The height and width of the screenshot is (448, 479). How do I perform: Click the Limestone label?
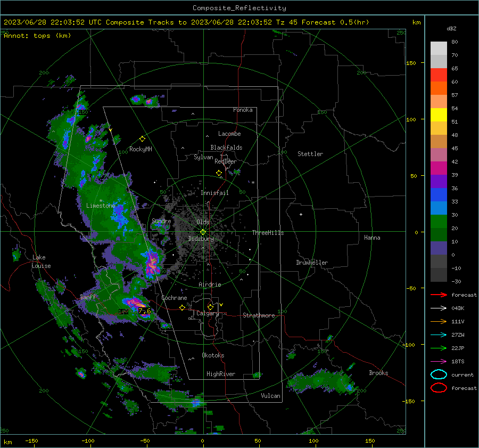point(101,206)
